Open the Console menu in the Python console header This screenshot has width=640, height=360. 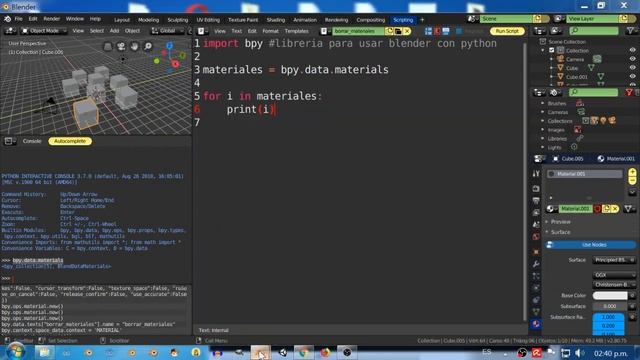(x=32, y=141)
